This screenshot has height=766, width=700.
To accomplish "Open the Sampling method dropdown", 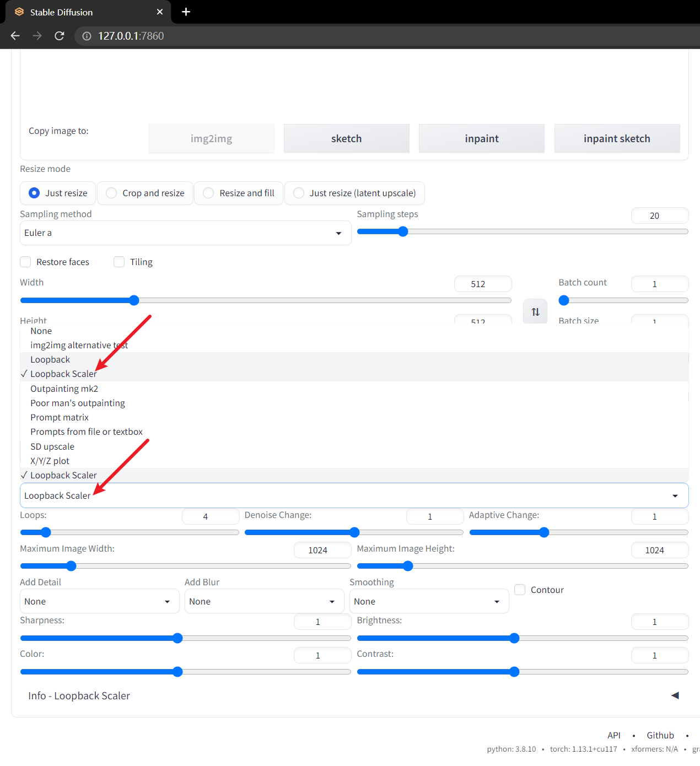I will [x=186, y=233].
